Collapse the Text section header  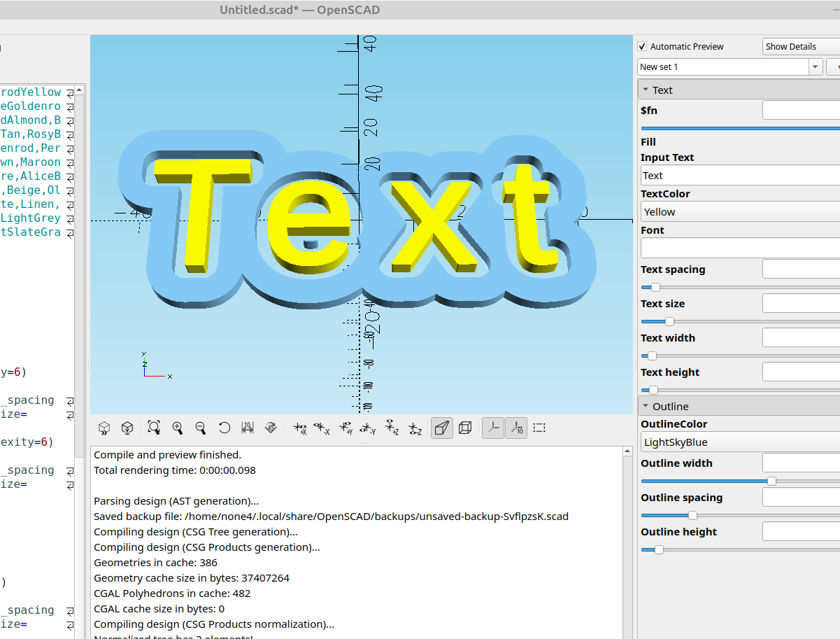pos(662,90)
